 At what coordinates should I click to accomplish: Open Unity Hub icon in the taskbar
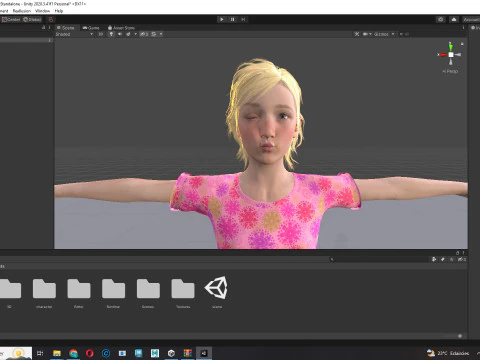click(x=171, y=353)
